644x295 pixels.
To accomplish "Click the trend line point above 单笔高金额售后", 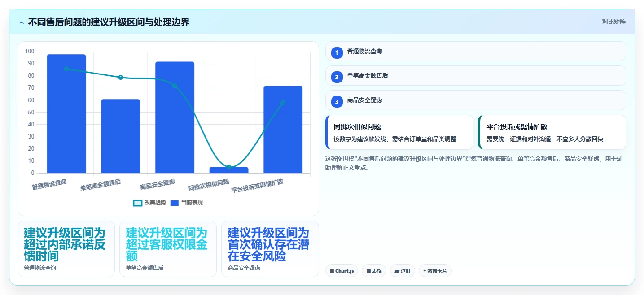I will [120, 78].
